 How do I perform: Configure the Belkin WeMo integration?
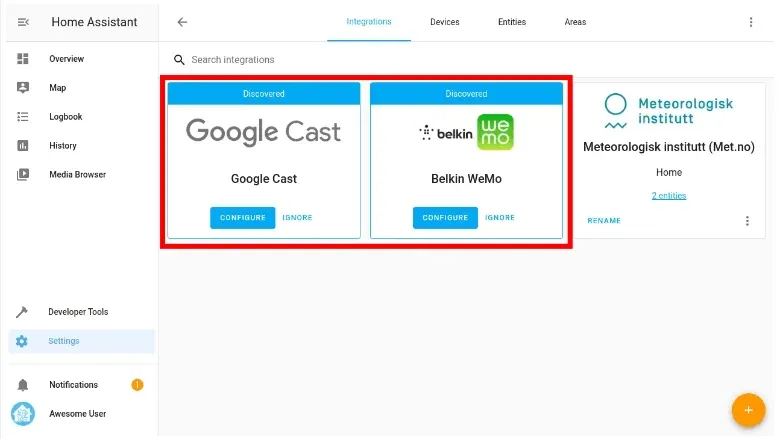(x=445, y=218)
